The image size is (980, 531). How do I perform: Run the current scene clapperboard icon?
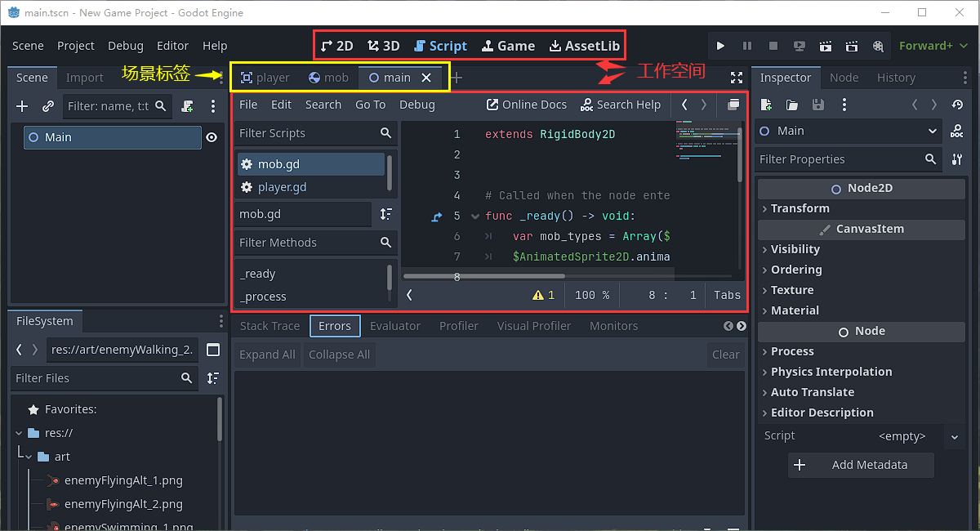point(825,46)
